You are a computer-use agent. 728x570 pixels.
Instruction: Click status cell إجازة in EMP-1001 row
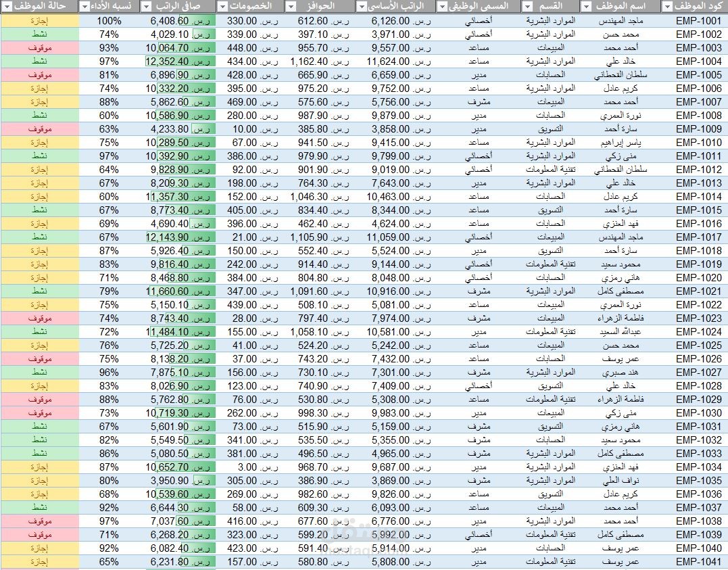[x=39, y=21]
